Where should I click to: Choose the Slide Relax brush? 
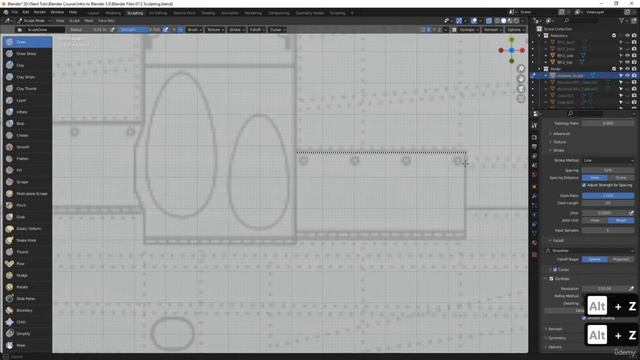[x=27, y=299]
